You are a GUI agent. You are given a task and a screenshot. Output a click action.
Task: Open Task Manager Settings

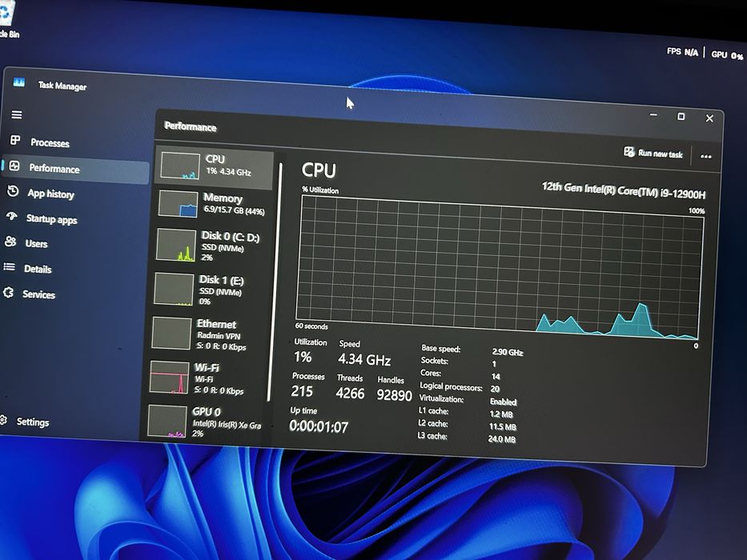coord(32,422)
